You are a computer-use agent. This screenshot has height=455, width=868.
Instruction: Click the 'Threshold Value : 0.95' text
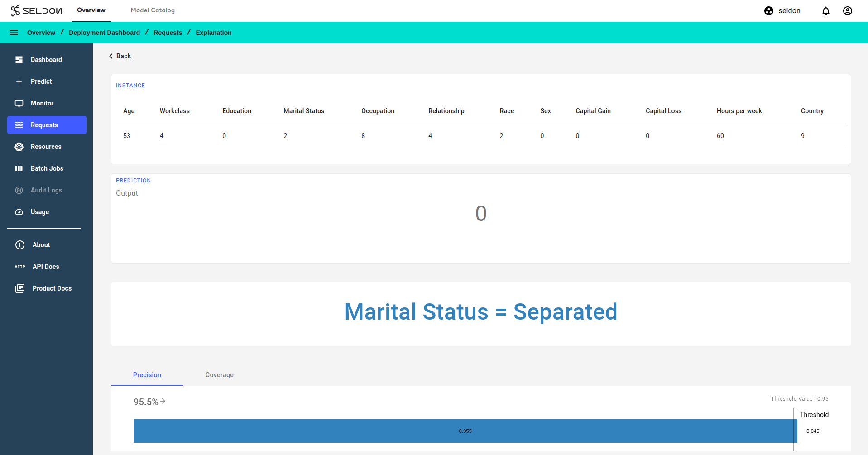pyautogui.click(x=800, y=399)
